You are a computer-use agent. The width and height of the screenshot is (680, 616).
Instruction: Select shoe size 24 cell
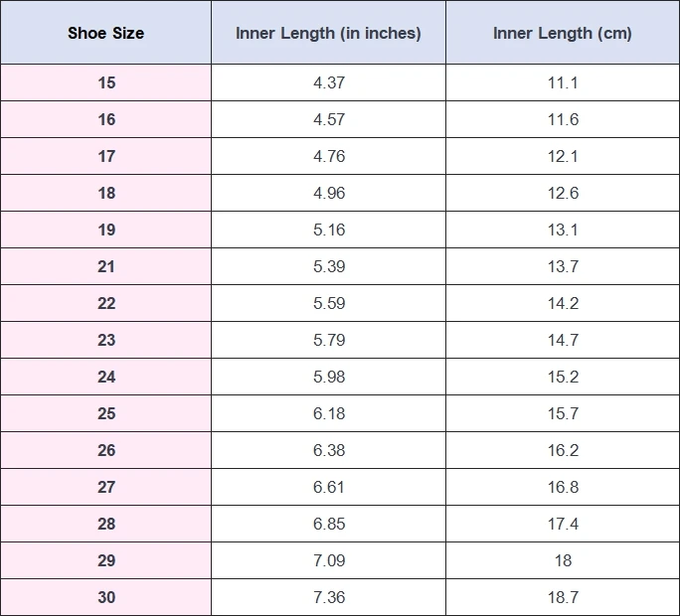(x=105, y=377)
